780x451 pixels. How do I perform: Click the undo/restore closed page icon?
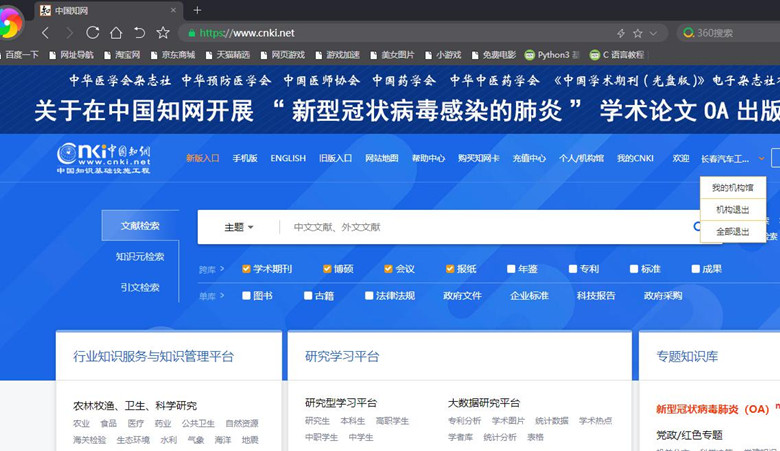139,33
